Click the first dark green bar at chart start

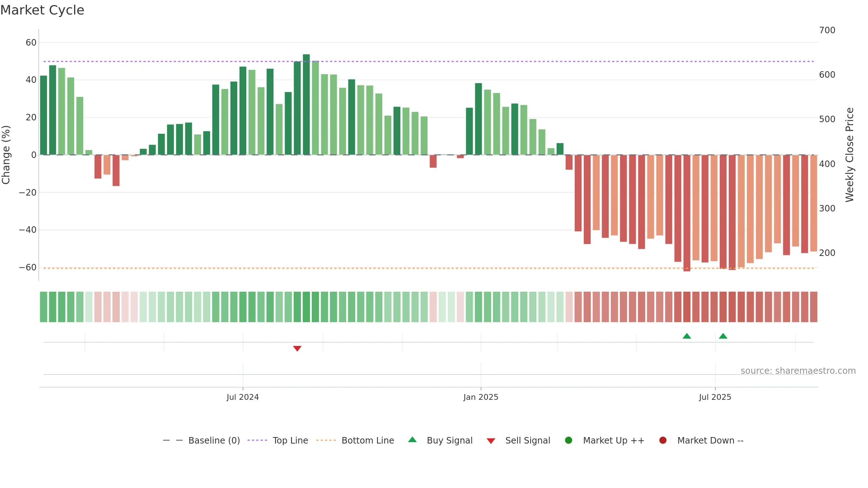[x=43, y=115]
